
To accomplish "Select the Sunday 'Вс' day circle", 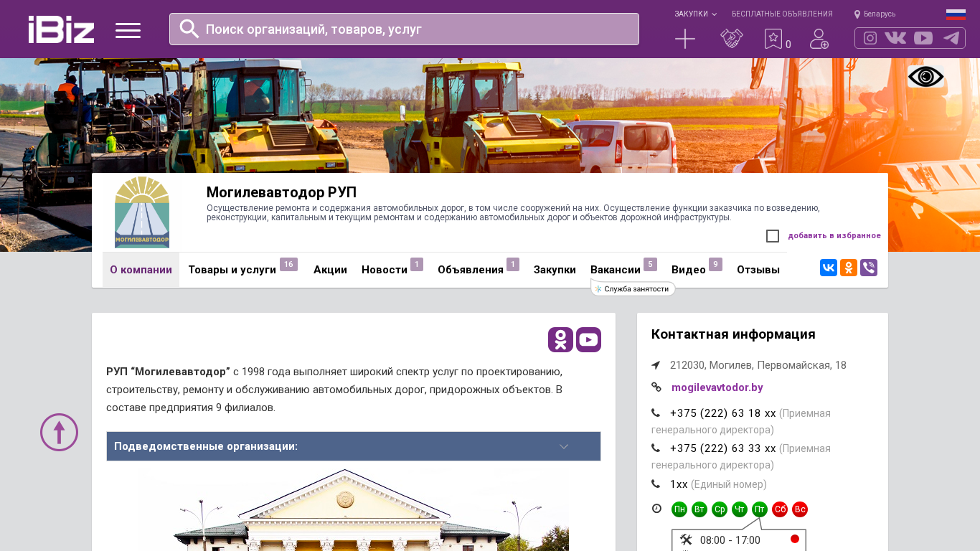I will point(800,509).
